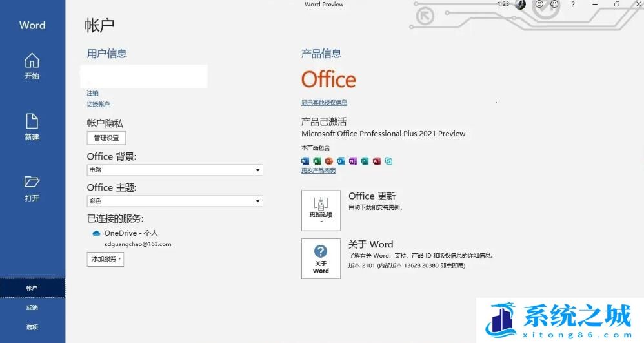Image resolution: width=644 pixels, height=343 pixels.
Task: Open 管理设置 privacy settings button
Action: click(x=106, y=138)
